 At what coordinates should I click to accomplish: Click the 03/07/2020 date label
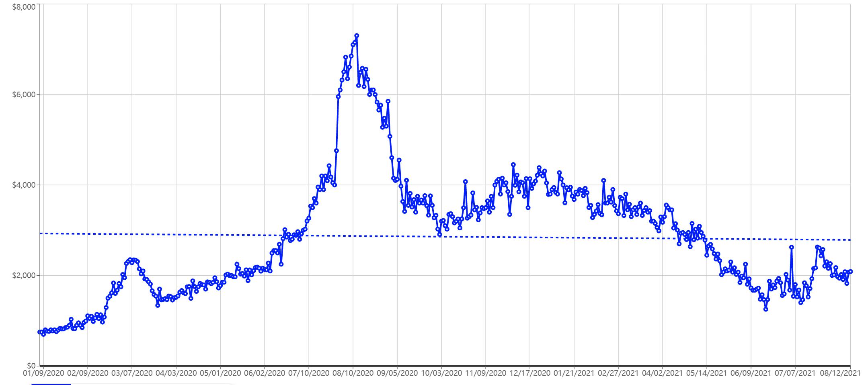coord(132,373)
